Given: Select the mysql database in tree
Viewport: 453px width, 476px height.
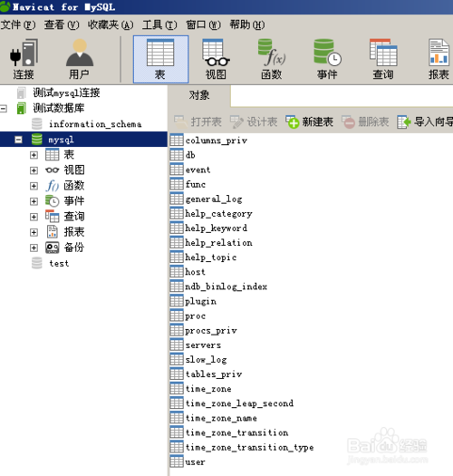Looking at the screenshot, I should [61, 140].
